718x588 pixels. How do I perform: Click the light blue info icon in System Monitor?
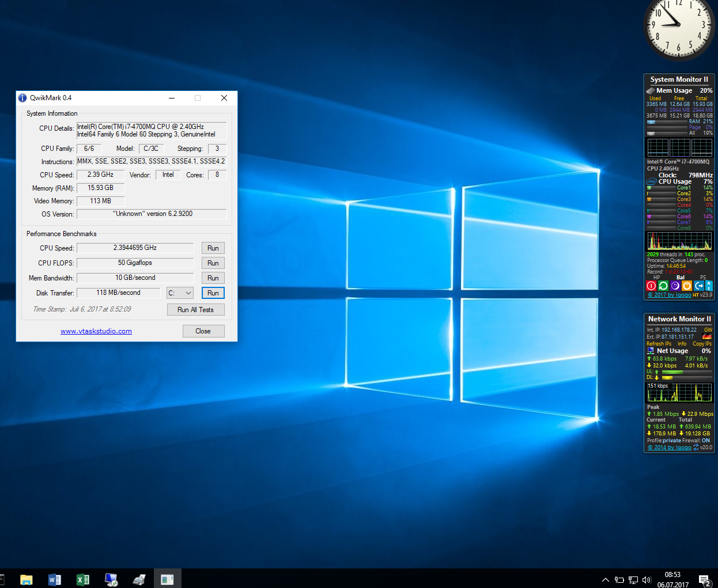[709, 286]
